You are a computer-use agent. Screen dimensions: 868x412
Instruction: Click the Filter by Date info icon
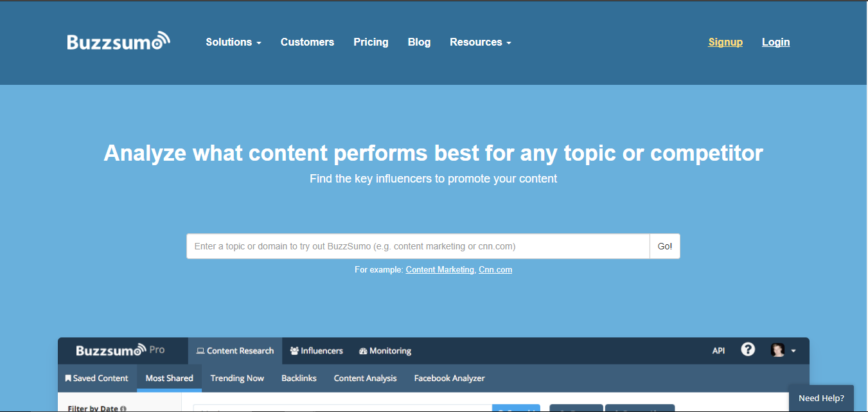tap(123, 409)
